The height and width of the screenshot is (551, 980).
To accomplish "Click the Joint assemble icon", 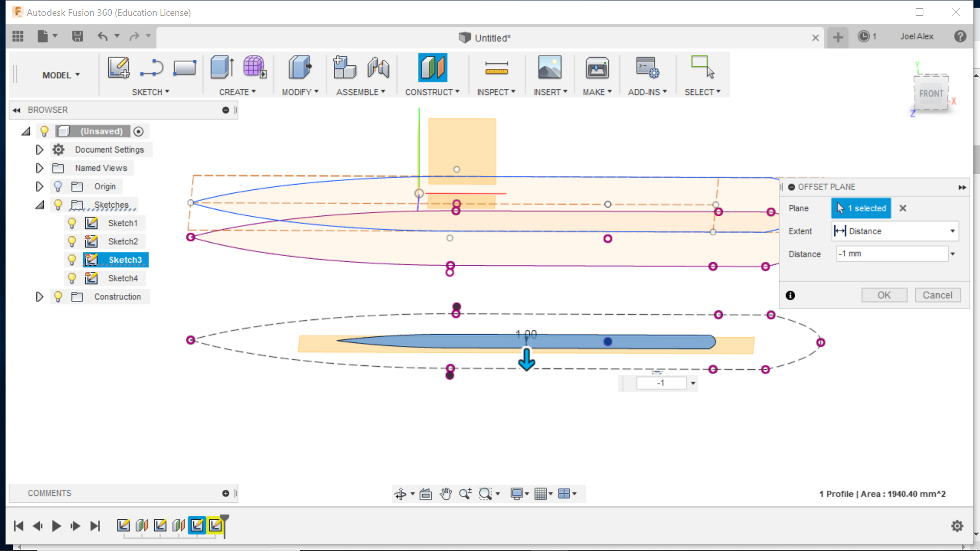I will [378, 67].
